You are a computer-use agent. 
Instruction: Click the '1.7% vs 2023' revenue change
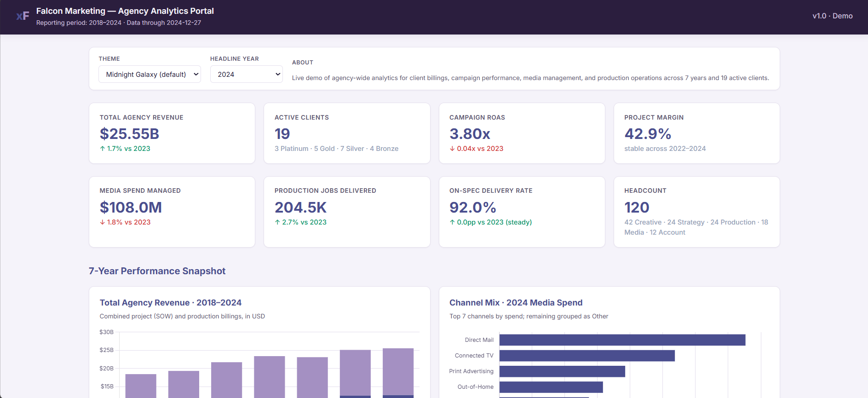point(125,149)
